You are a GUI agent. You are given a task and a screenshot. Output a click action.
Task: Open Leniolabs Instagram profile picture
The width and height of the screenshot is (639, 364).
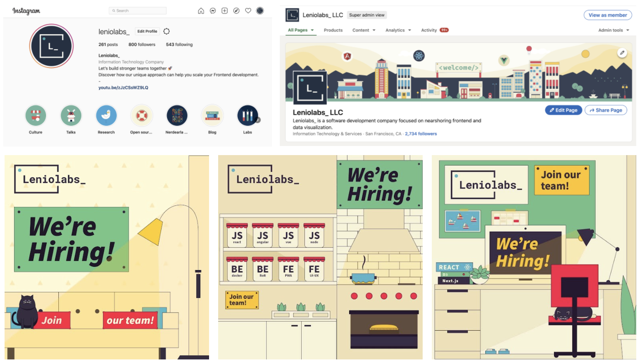52,46
